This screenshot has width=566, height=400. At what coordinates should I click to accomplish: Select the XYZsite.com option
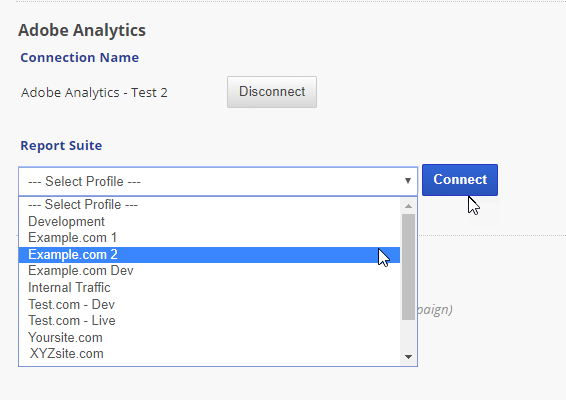point(209,354)
